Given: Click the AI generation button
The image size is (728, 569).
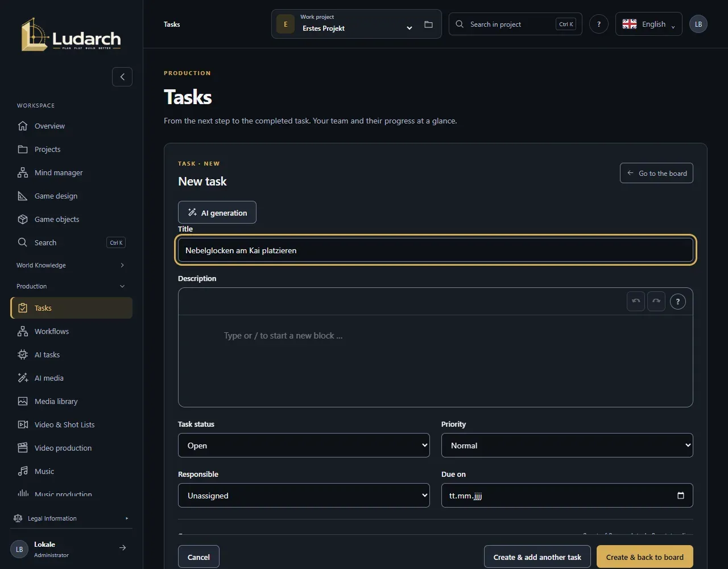Looking at the screenshot, I should [x=217, y=212].
